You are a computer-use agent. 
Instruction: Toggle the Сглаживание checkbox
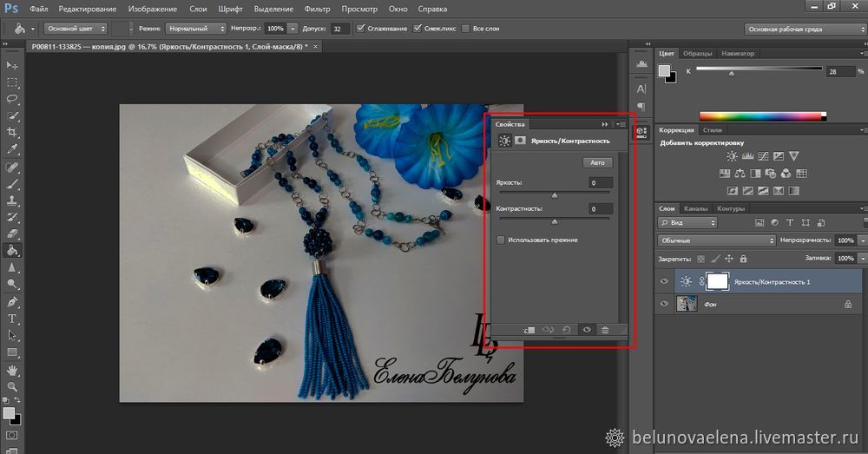362,29
